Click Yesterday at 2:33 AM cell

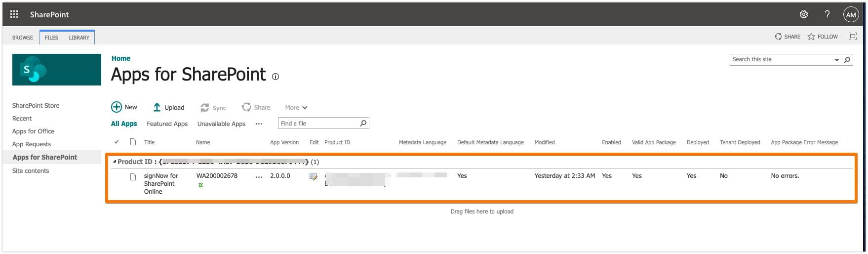pyautogui.click(x=565, y=176)
